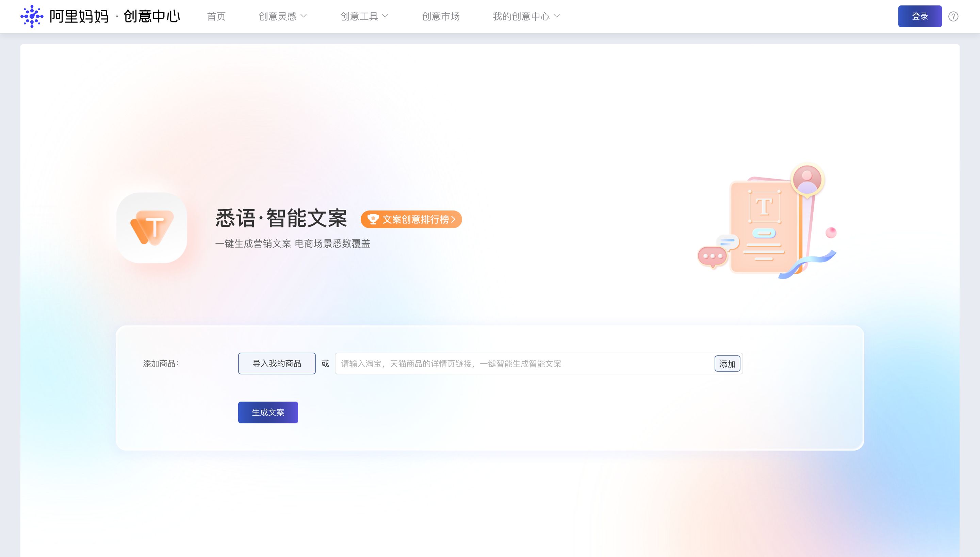Expand the 创意工具 dropdown menu
Image resolution: width=980 pixels, height=557 pixels.
[364, 16]
